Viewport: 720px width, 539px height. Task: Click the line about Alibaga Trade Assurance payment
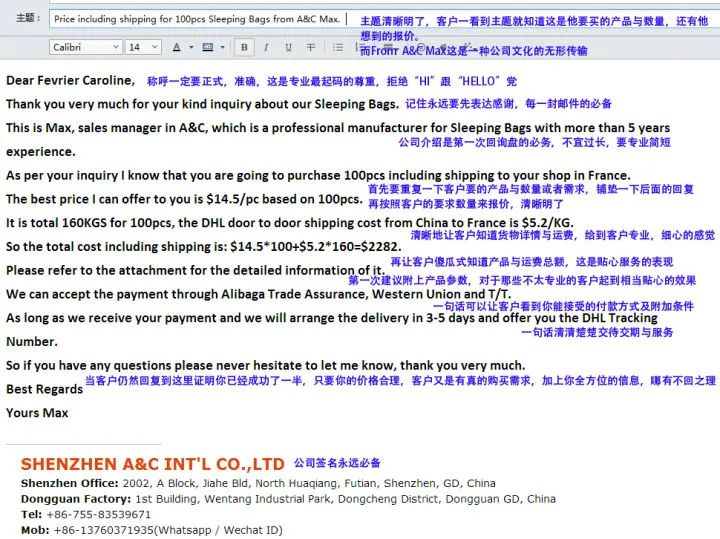tap(259, 294)
